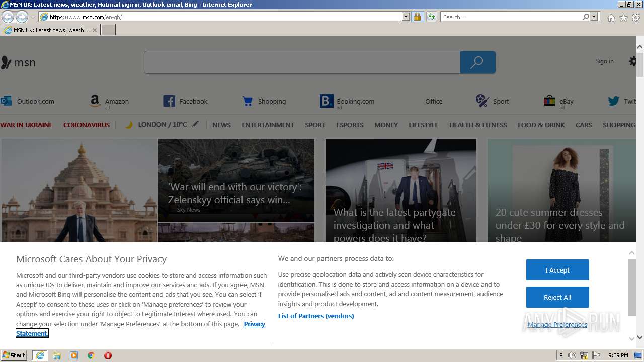Screen dimensions: 644x362
Task: Show hidden system tray icons
Action: (x=561, y=355)
